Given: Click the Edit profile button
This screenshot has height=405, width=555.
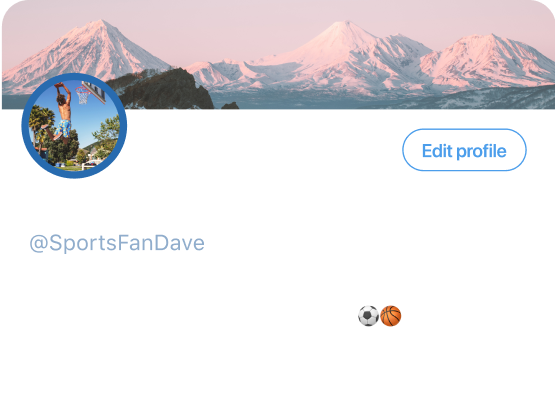Looking at the screenshot, I should click(x=464, y=150).
